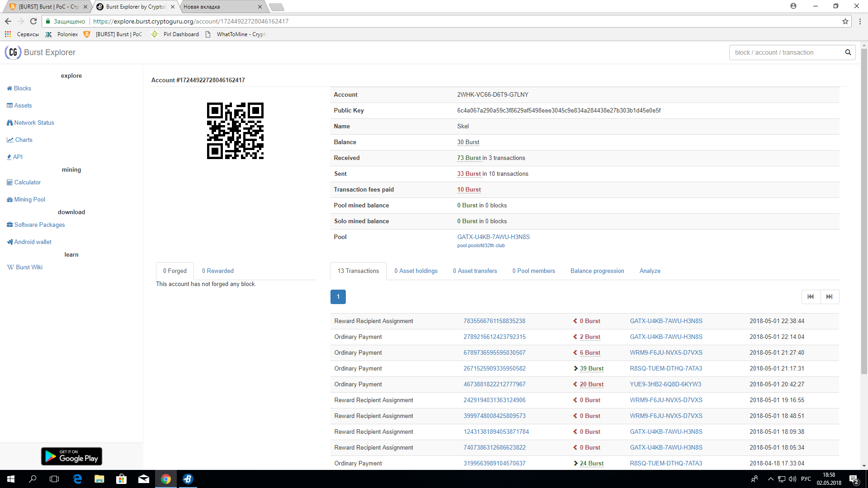Viewport: 868px width, 488px height.
Task: Open Analyze tab
Action: coord(650,271)
